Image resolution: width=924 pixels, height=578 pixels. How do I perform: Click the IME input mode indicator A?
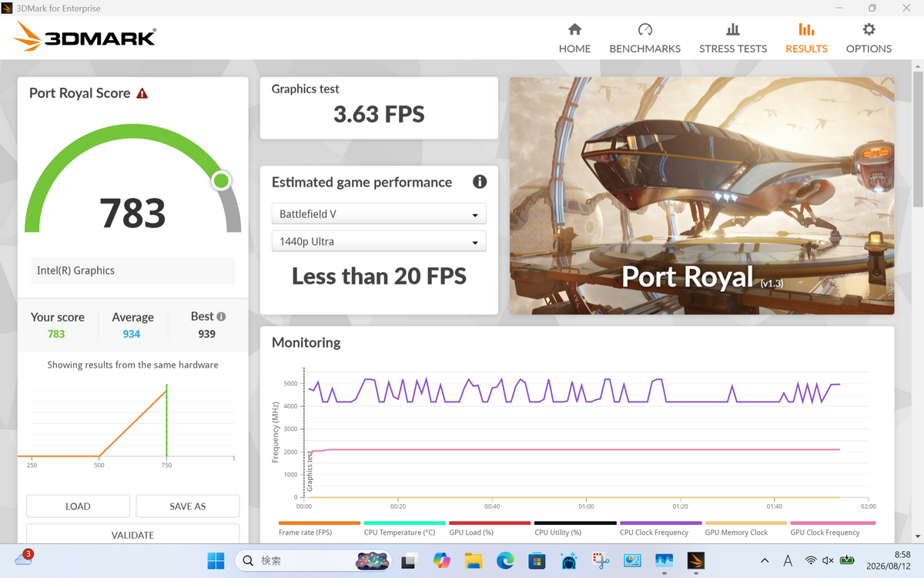(788, 560)
